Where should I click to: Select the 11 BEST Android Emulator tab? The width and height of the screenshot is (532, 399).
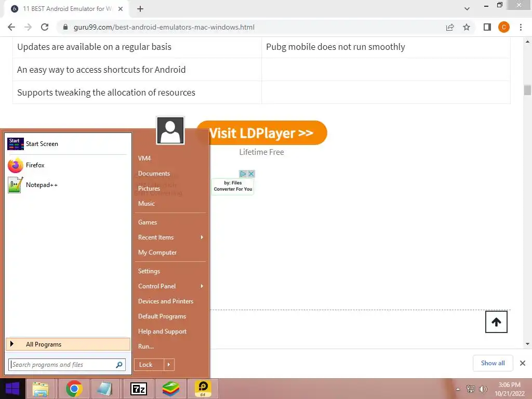pyautogui.click(x=67, y=9)
